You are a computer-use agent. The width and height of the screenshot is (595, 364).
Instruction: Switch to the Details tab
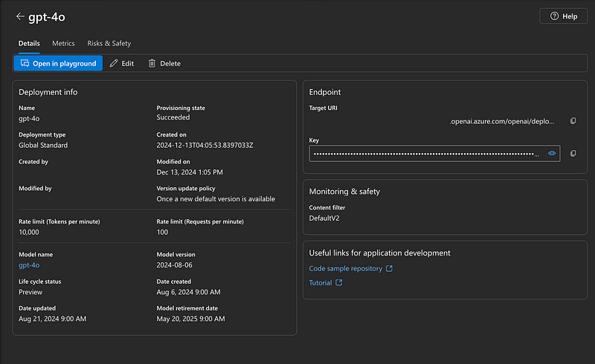(x=29, y=43)
